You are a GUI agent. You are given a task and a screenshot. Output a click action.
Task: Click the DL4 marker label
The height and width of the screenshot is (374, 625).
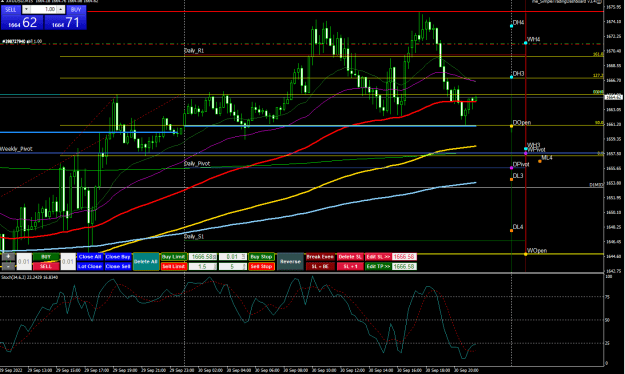tap(518, 227)
